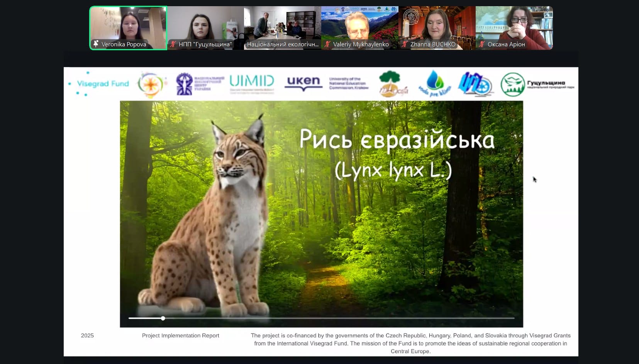Click the Visegrad Fund logo
The width and height of the screenshot is (639, 364).
pyautogui.click(x=99, y=84)
